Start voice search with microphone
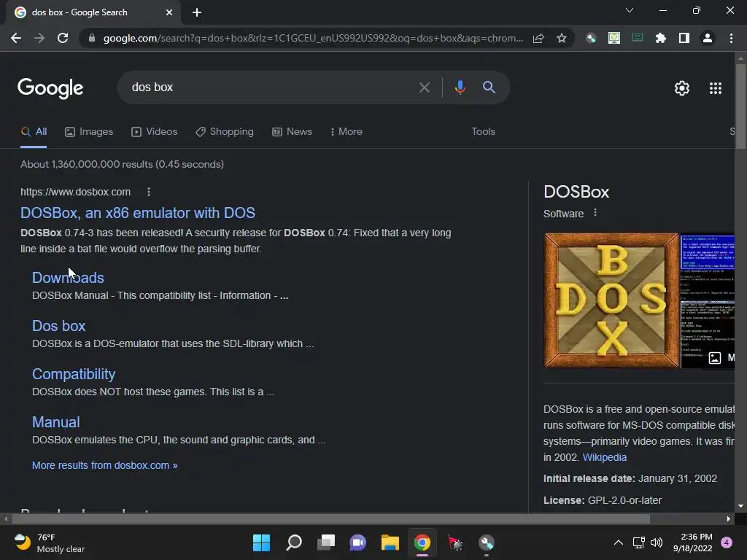This screenshot has width=747, height=560. (460, 87)
